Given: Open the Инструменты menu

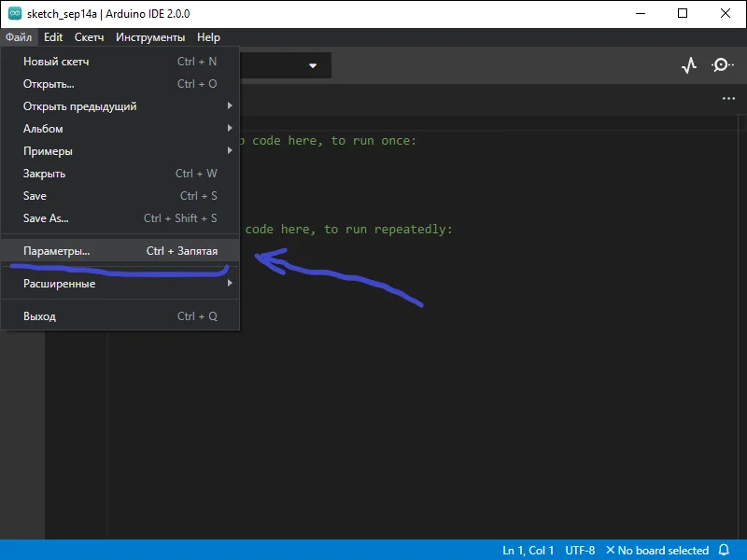Looking at the screenshot, I should (x=150, y=36).
